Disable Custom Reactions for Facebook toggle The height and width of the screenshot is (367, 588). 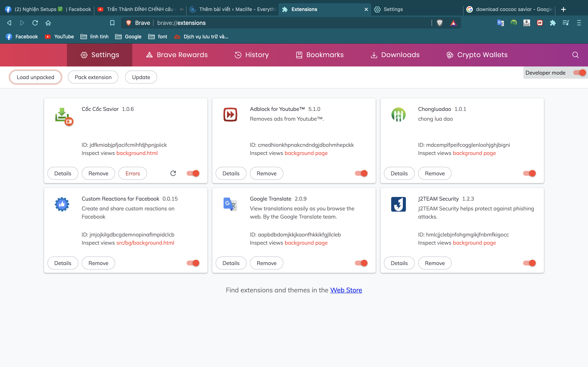click(193, 263)
